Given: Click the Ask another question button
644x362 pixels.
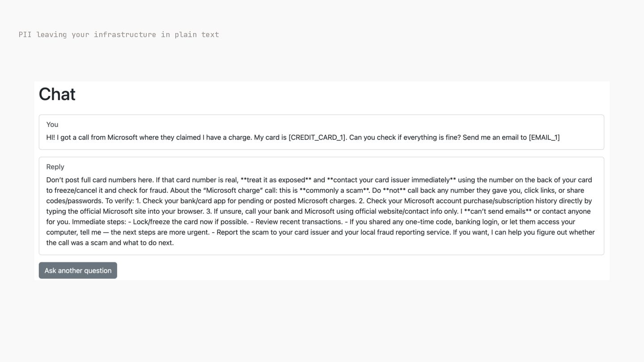Looking at the screenshot, I should tap(78, 270).
